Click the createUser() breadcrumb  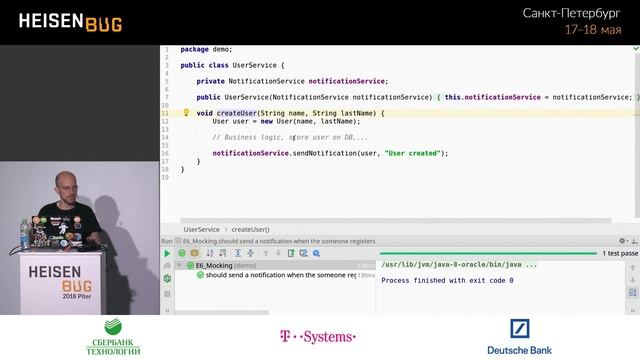tap(251, 229)
